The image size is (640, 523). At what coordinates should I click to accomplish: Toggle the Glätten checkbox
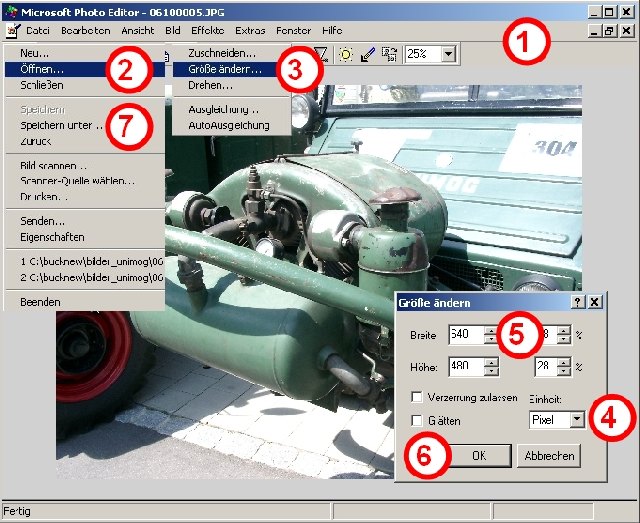[417, 421]
